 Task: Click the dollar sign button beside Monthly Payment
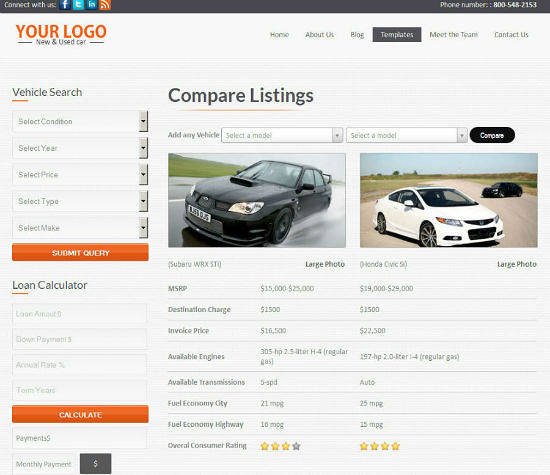coord(95,464)
